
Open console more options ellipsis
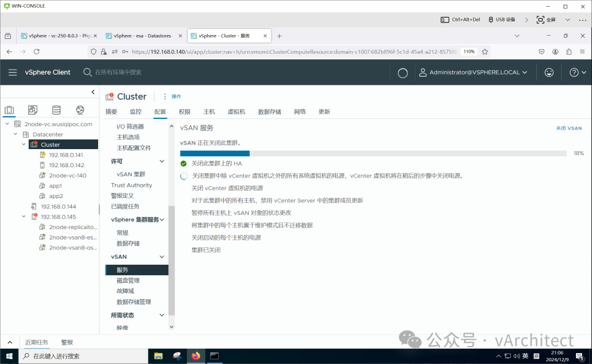tap(583, 20)
